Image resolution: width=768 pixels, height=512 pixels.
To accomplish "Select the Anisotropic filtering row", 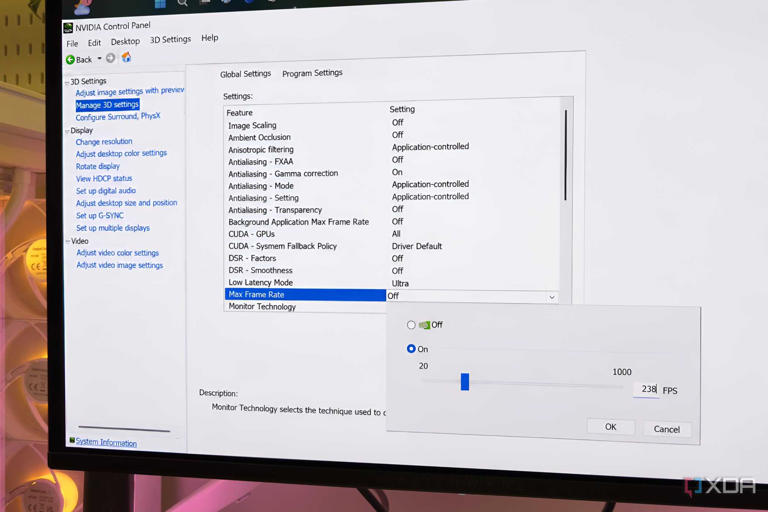I will pyautogui.click(x=390, y=148).
